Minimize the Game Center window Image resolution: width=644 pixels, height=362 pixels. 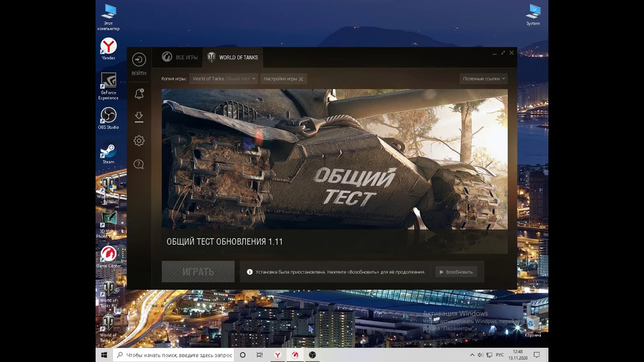click(495, 53)
